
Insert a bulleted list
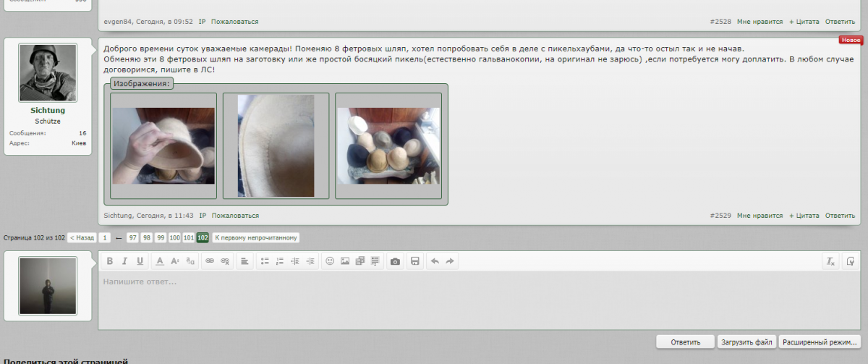tap(265, 261)
